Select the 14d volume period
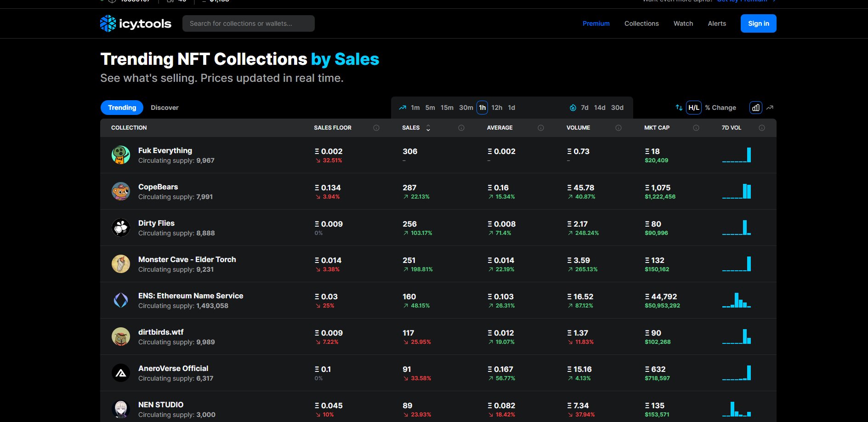 pyautogui.click(x=600, y=108)
